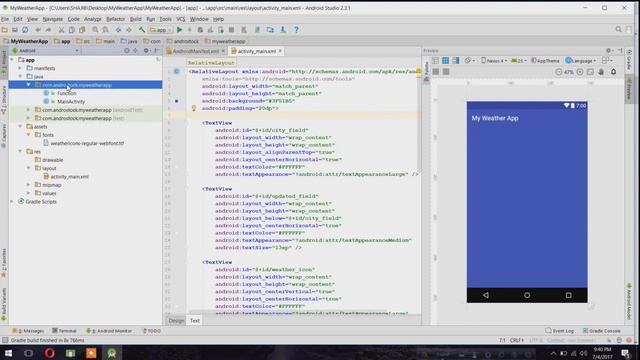The width and height of the screenshot is (640, 360).
Task: Click the background color swatch in gutter
Action: [176, 101]
